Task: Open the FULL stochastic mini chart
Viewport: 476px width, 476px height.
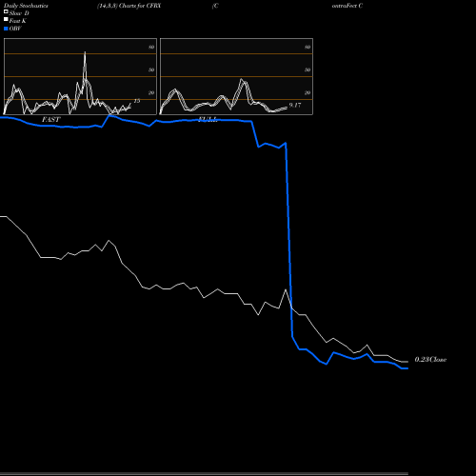Action: (x=236, y=76)
